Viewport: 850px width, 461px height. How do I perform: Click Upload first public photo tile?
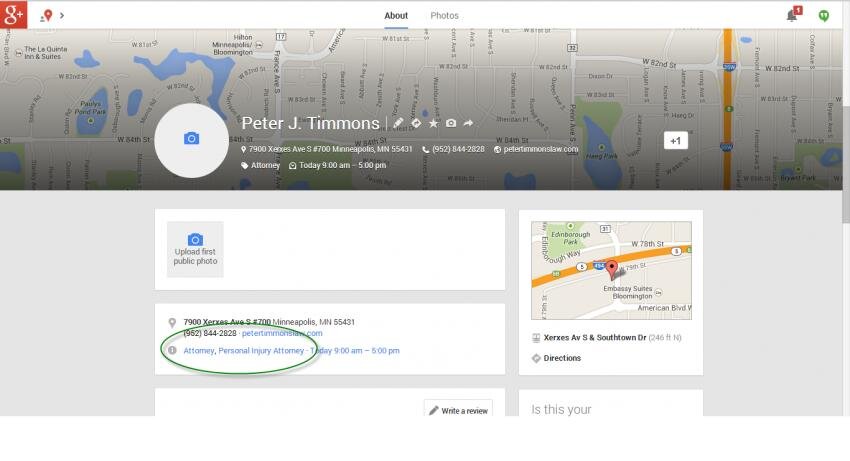coord(195,249)
